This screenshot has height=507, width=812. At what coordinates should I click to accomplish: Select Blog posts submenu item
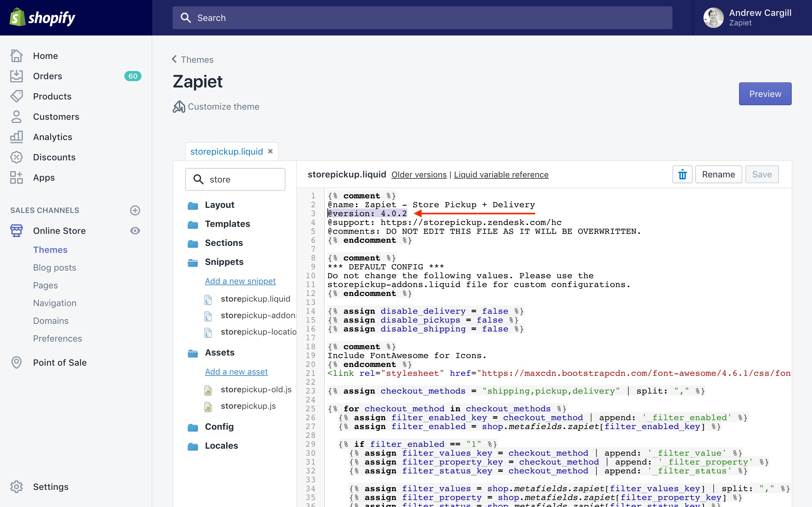tap(54, 267)
